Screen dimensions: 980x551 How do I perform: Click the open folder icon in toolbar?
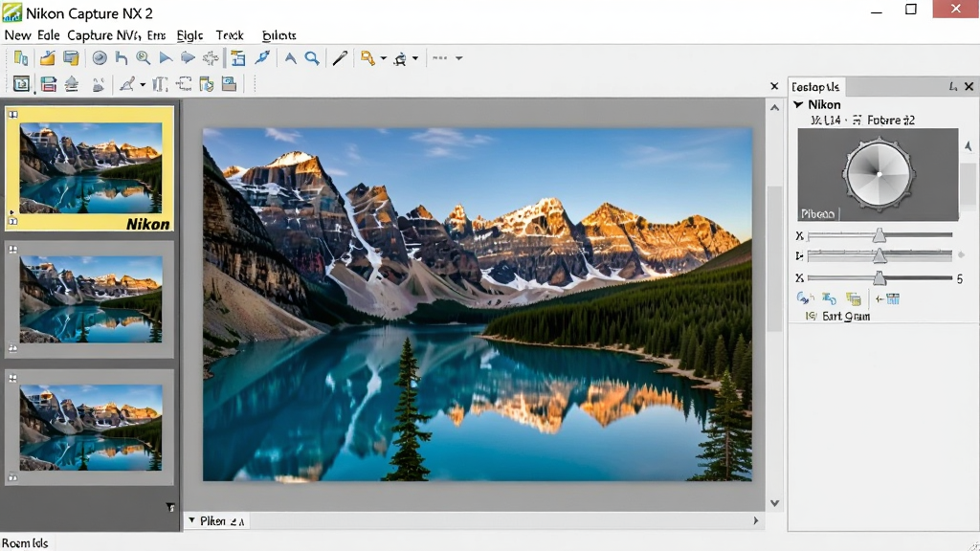47,58
